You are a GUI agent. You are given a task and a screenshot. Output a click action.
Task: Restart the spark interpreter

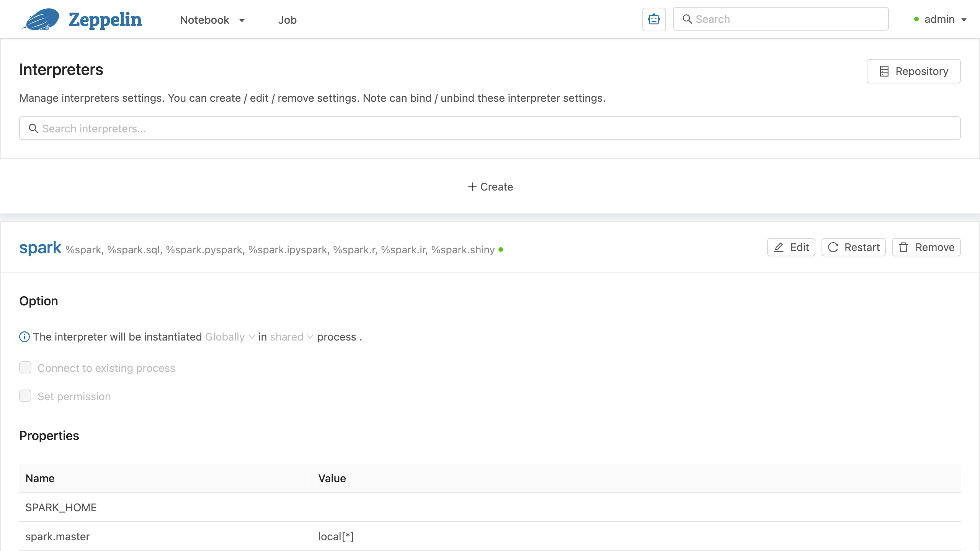(x=853, y=247)
